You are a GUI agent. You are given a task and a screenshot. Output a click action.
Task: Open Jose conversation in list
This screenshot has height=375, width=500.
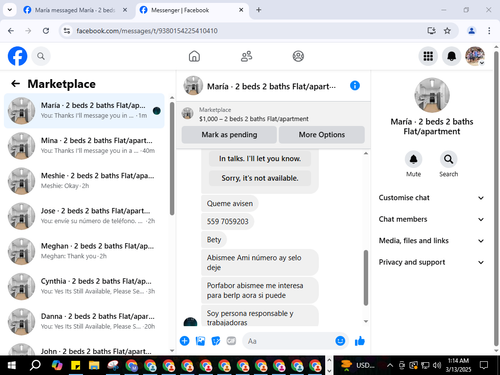(84, 216)
